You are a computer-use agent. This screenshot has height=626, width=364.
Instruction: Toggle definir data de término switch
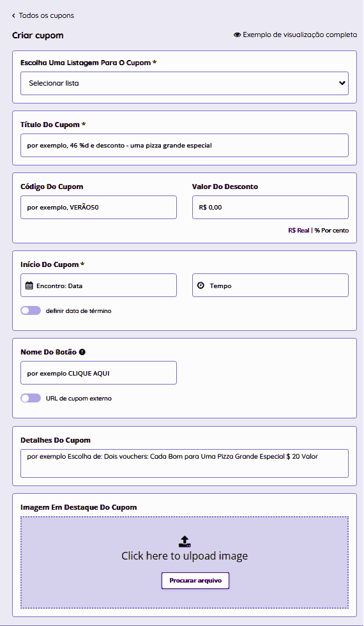31,310
